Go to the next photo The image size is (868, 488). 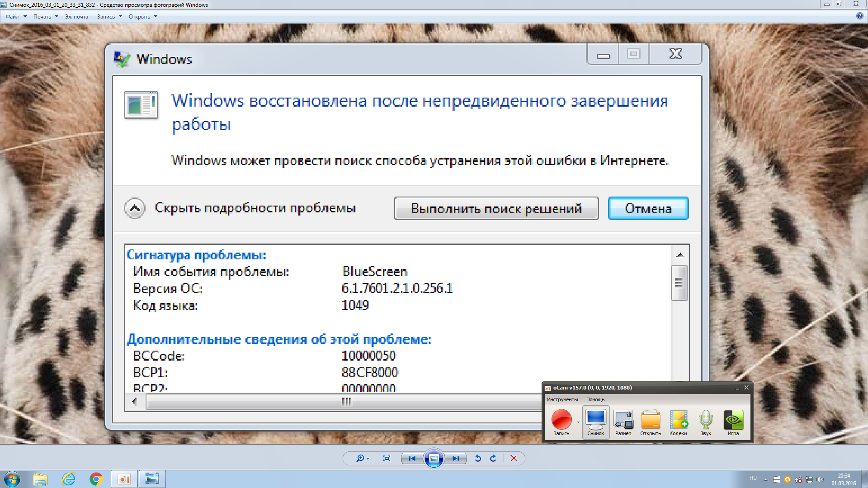455,458
